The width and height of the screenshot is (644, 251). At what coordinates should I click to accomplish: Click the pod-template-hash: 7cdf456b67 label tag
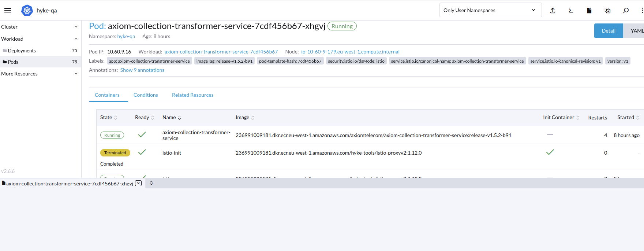pos(290,61)
